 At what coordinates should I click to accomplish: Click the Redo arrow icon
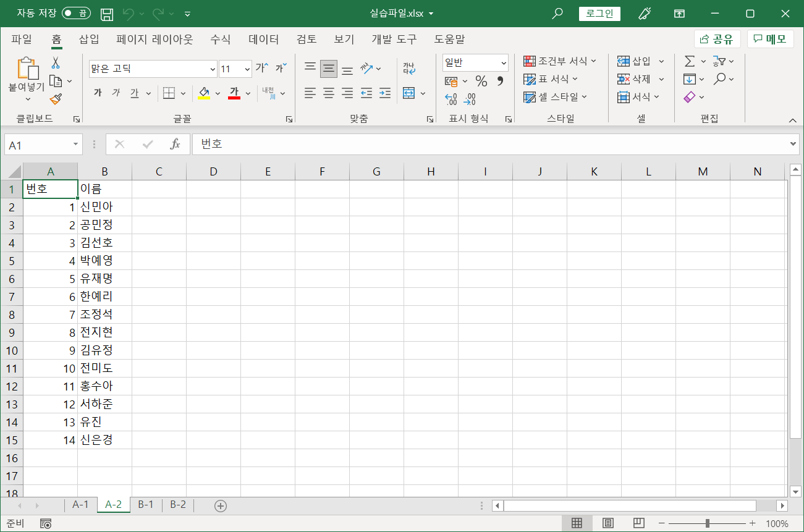click(x=158, y=14)
